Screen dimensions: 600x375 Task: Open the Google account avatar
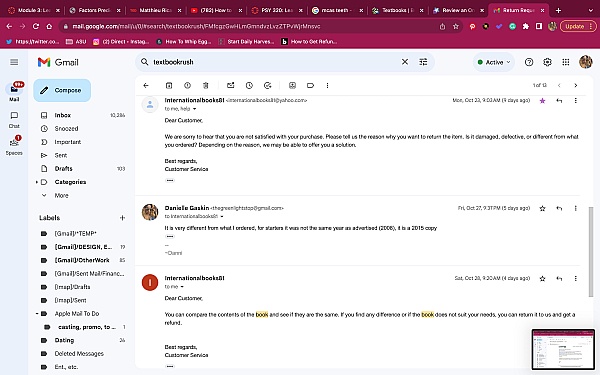click(585, 62)
